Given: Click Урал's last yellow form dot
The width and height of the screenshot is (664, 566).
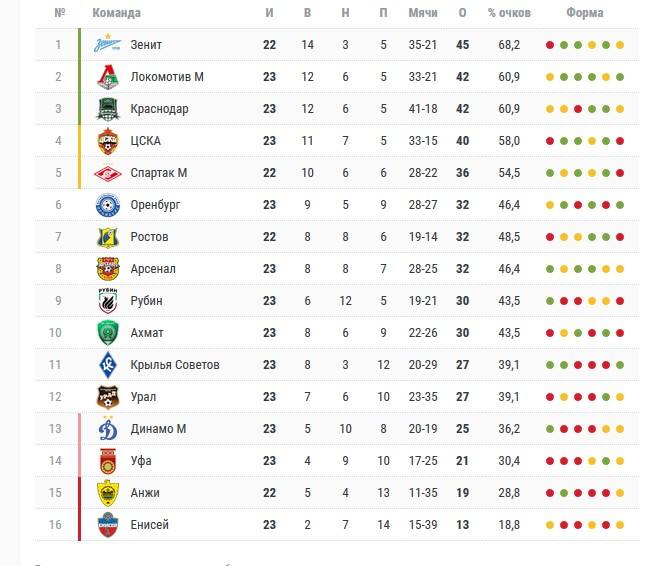Looking at the screenshot, I should pyautogui.click(x=620, y=397).
